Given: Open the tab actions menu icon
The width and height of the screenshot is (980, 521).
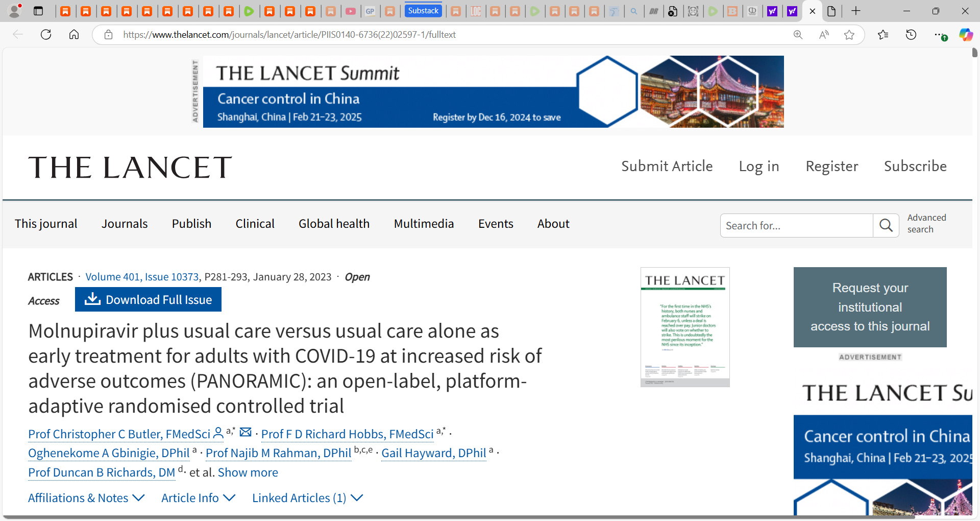Looking at the screenshot, I should click(38, 11).
